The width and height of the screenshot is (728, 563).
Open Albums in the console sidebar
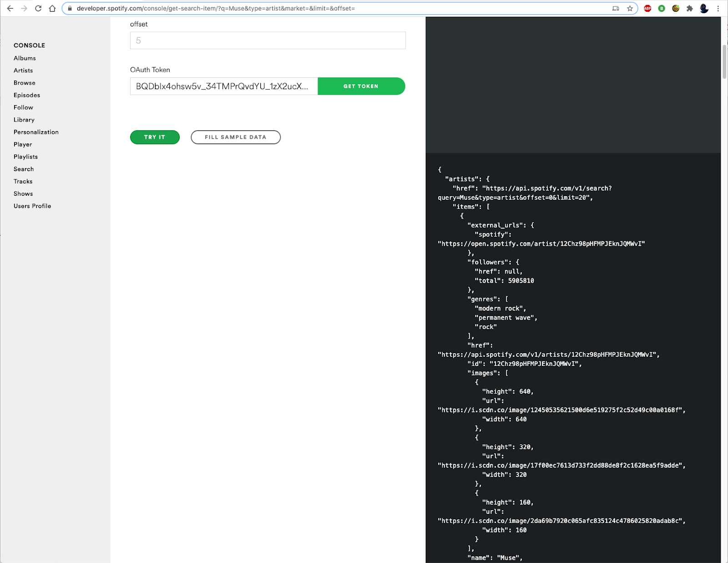click(25, 58)
